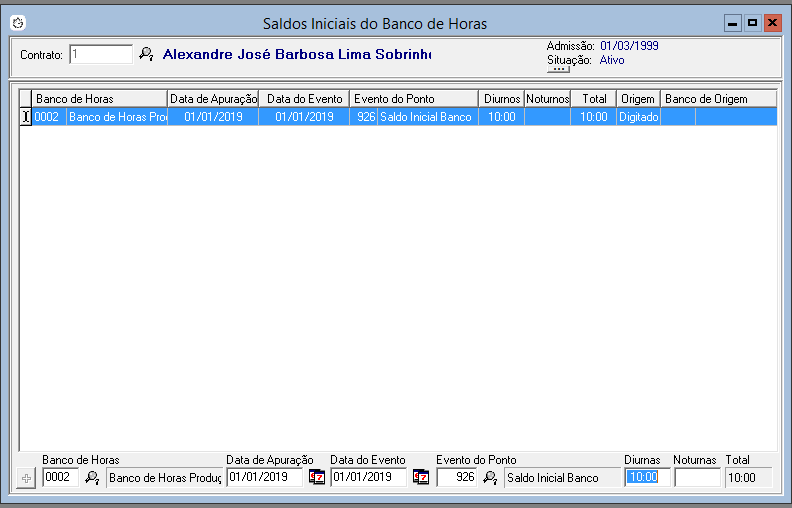Click the Noturnas hours input field
The image size is (792, 508).
pyautogui.click(x=697, y=478)
